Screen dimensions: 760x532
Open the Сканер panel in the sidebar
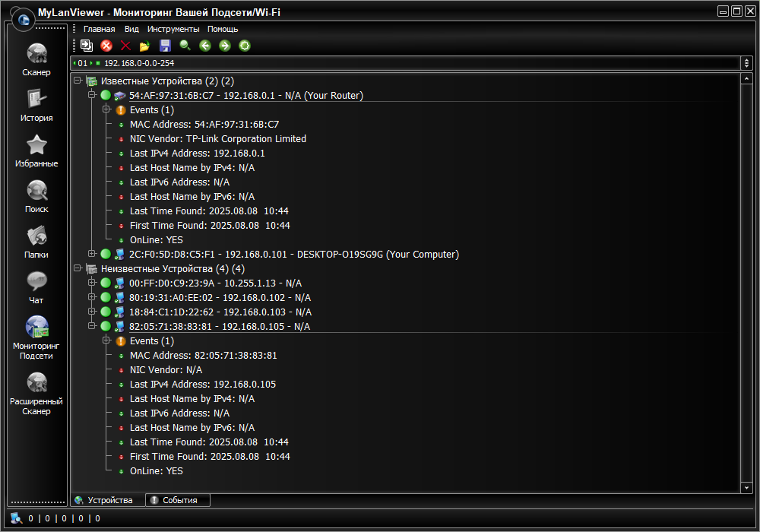click(x=36, y=60)
